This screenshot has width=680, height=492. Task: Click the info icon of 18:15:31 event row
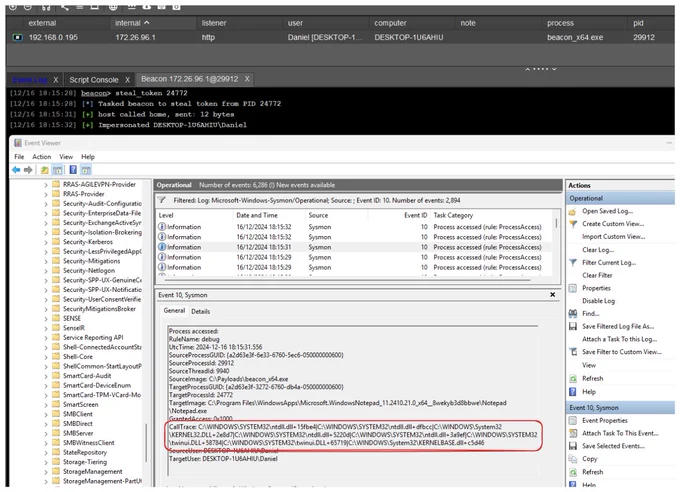pyautogui.click(x=162, y=247)
